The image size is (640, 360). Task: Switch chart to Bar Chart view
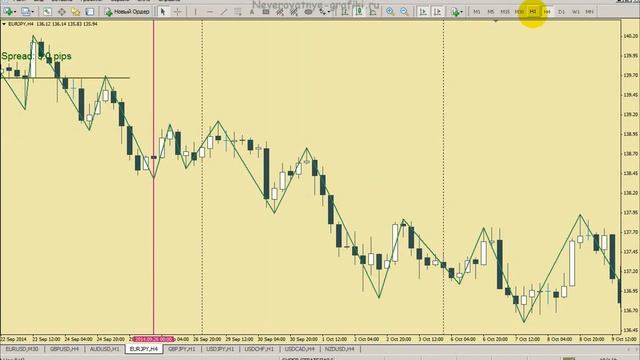345,12
